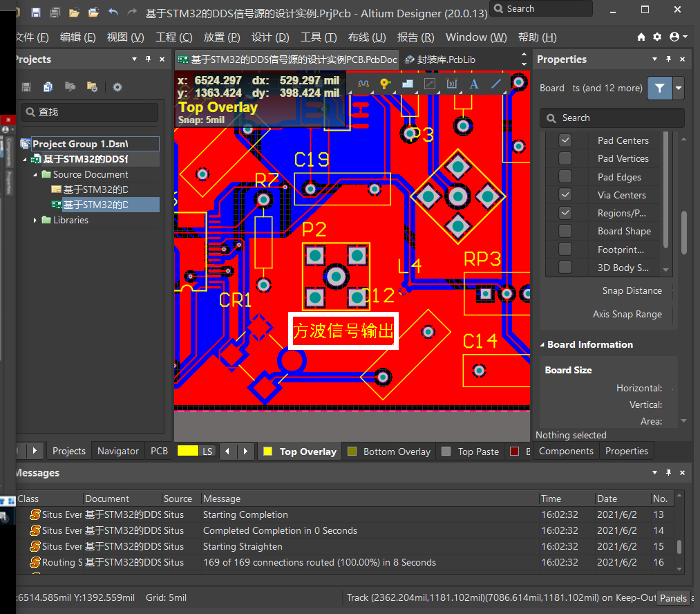Click the save all icon in title bar

(55, 12)
